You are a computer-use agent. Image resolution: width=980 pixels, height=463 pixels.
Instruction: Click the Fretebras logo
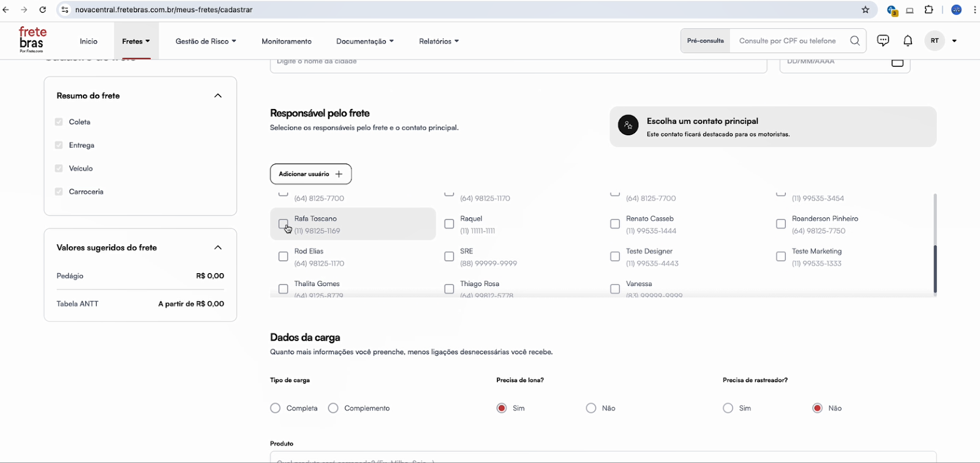[x=32, y=40]
